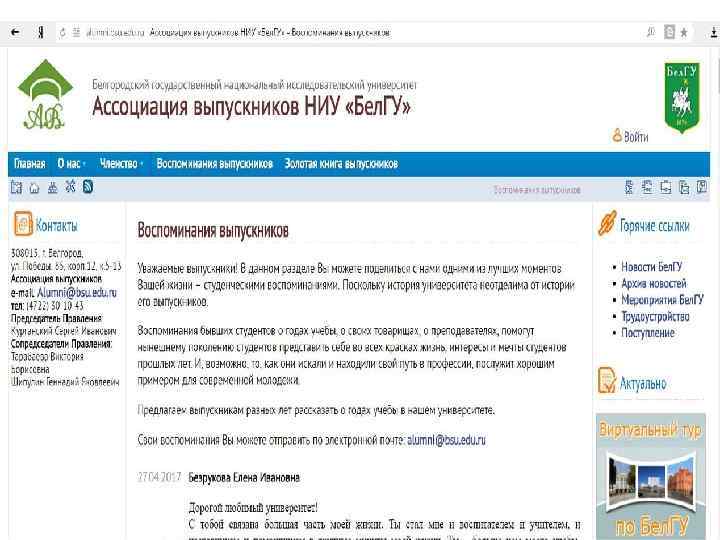Open the Yandex "Я" home button
The image size is (720, 540).
coord(41,32)
